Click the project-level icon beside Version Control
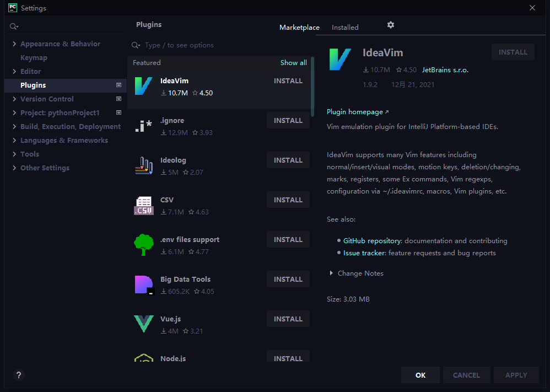The width and height of the screenshot is (550, 392). (x=118, y=99)
